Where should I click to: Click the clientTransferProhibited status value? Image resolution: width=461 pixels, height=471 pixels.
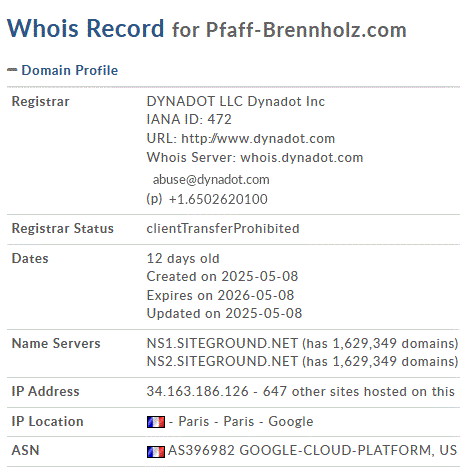223,229
